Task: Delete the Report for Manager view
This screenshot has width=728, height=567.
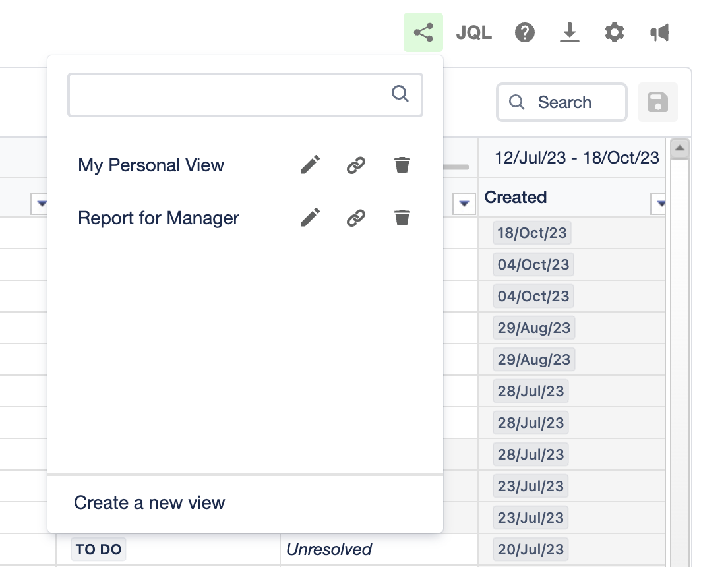Action: pos(402,218)
